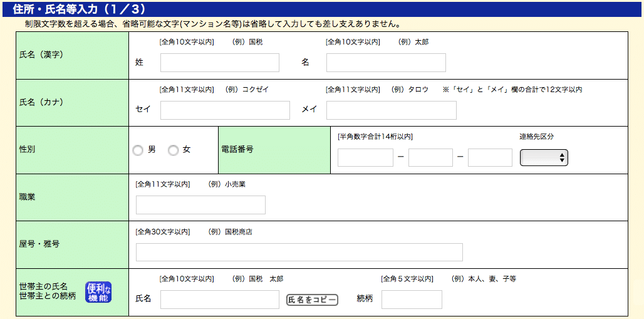Focus the 職業 input field
Viewport: 644px width, 319px height.
click(200, 205)
